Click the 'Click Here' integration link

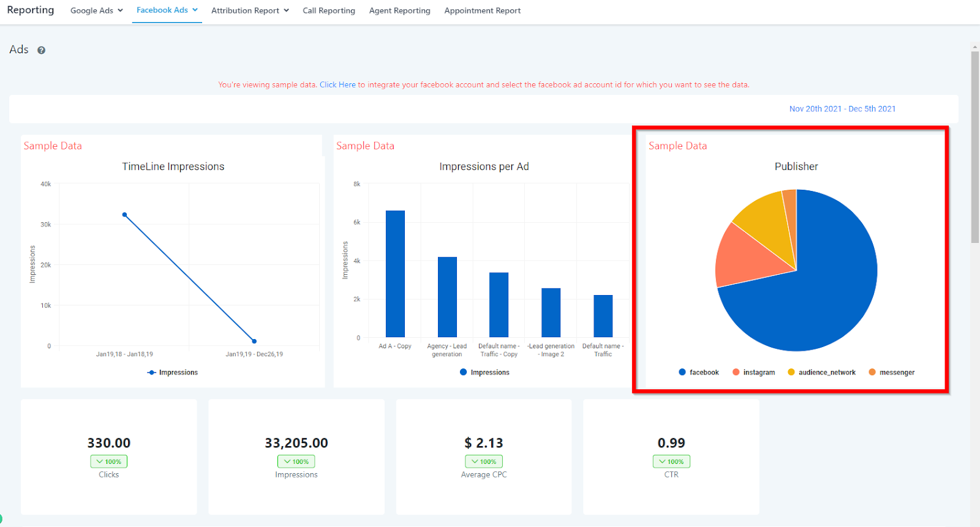[337, 84]
